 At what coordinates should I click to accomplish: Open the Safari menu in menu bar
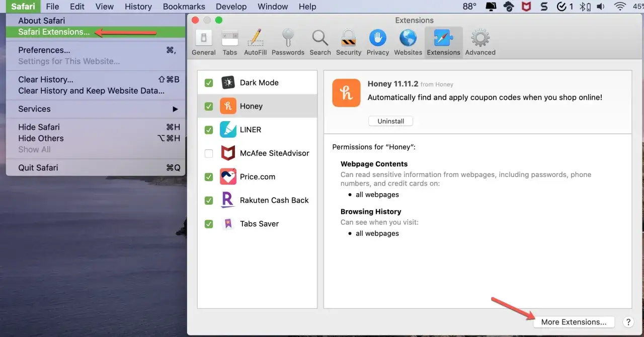(23, 7)
